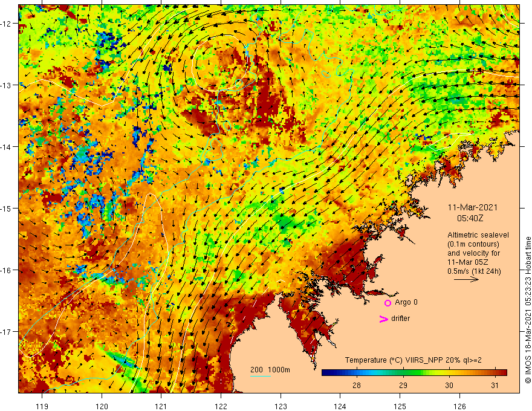The width and height of the screenshot is (532, 411).
Task: Click the '123' longitude axis label
Action: tap(281, 406)
